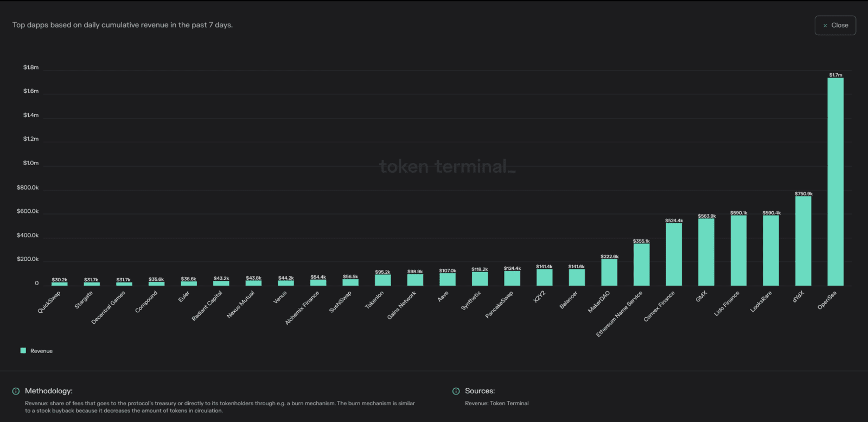
Task: Click the Alchemix Finance axis label
Action: tap(302, 308)
